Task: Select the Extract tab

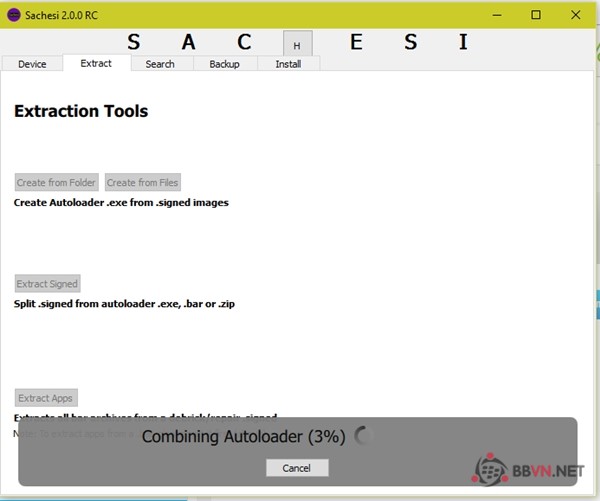Action: [96, 64]
